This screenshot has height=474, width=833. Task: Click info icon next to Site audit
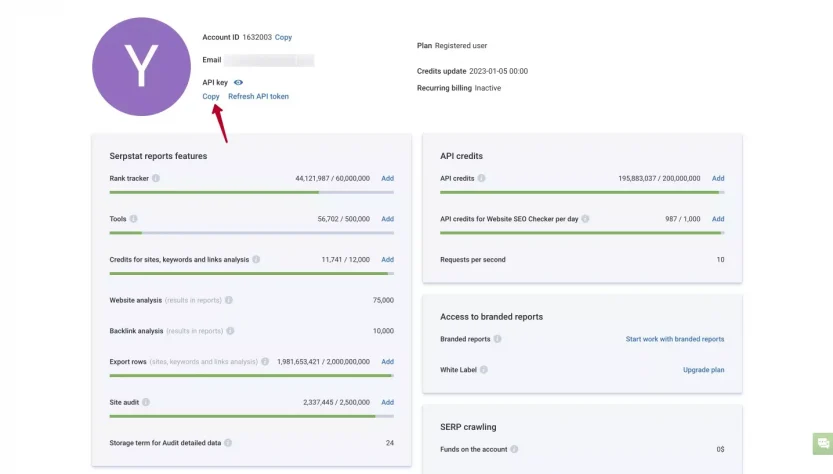pyautogui.click(x=146, y=402)
